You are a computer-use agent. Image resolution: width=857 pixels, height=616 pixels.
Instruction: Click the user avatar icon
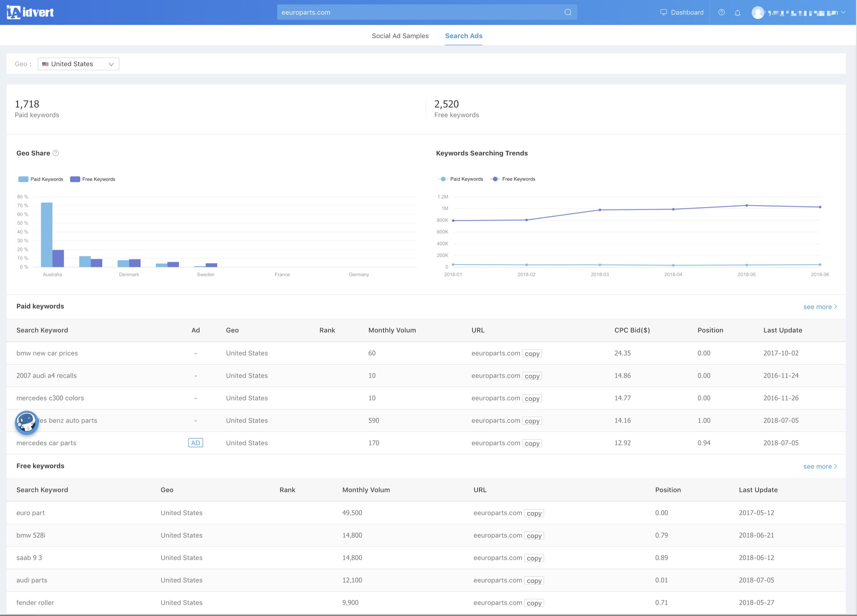pyautogui.click(x=758, y=13)
